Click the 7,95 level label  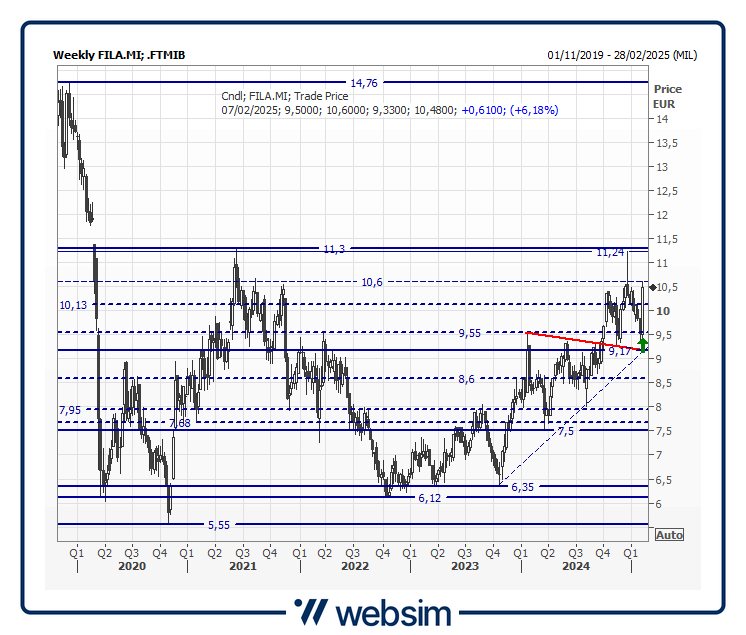[x=70, y=410]
